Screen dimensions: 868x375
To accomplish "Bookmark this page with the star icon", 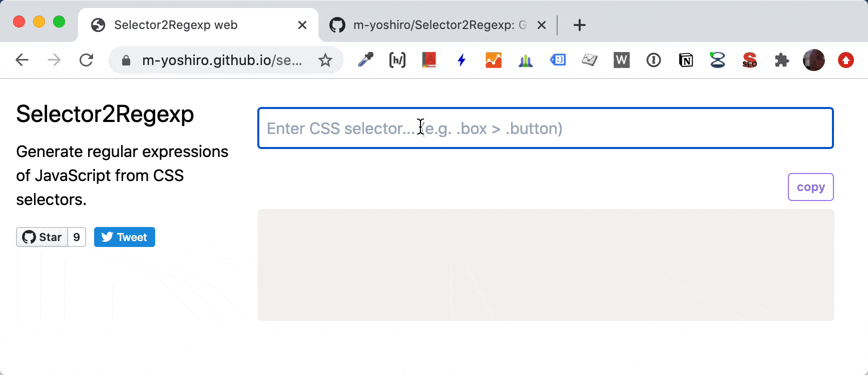I will (325, 60).
